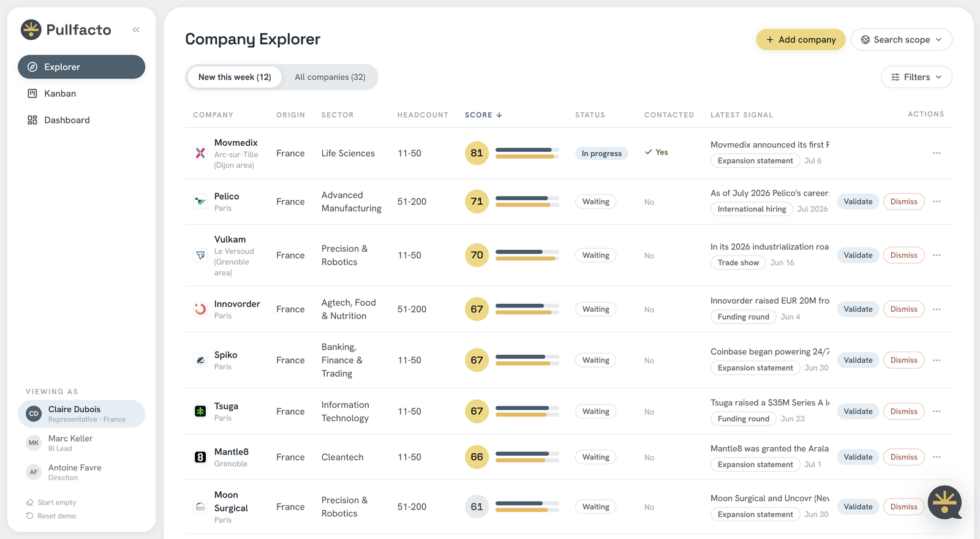Image resolution: width=980 pixels, height=539 pixels.
Task: Click the Tsuga company logo
Action: point(200,412)
